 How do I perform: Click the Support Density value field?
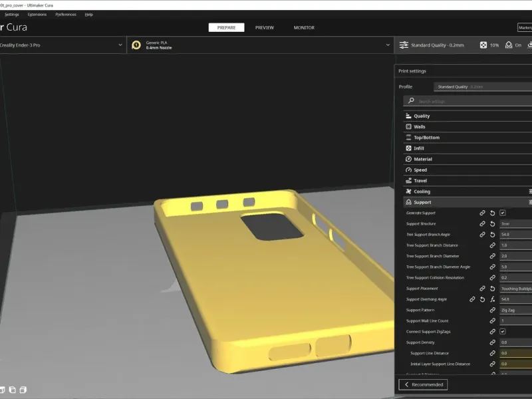tap(516, 342)
